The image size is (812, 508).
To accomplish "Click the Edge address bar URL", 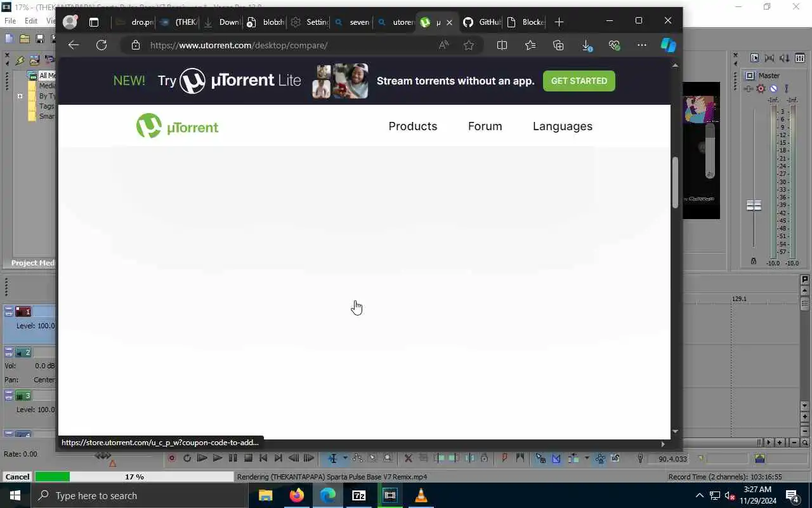I will click(239, 45).
